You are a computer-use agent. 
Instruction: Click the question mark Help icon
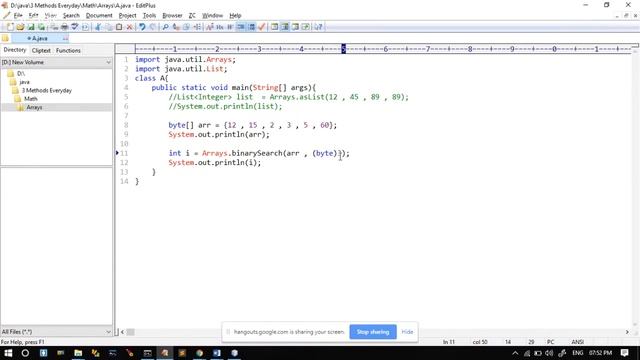pyautogui.click(x=318, y=27)
